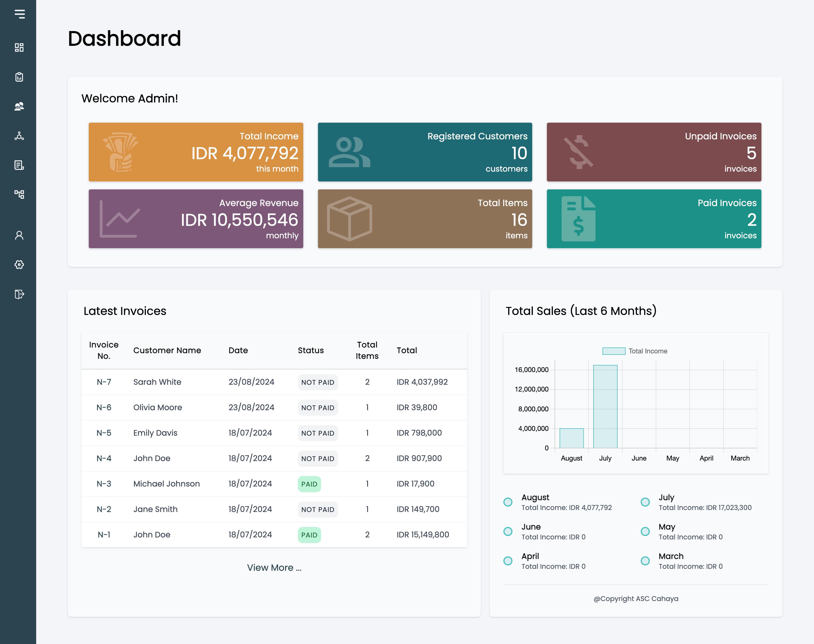
Task: Click the circle marker next to March
Action: [645, 561]
